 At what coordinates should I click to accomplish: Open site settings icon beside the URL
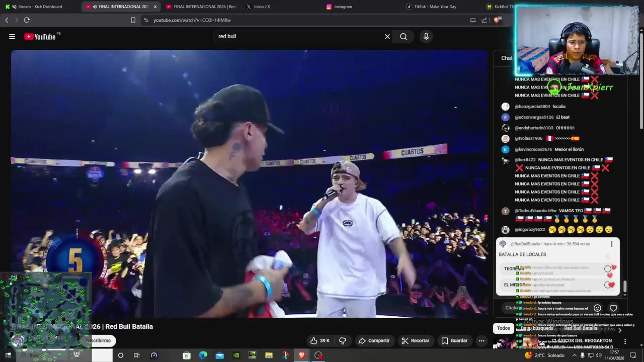click(x=146, y=20)
